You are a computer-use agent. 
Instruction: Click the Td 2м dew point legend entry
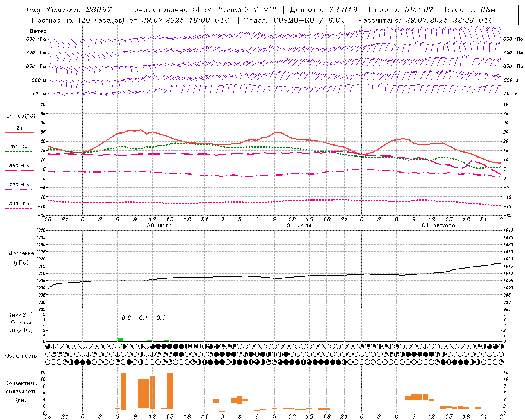click(19, 147)
